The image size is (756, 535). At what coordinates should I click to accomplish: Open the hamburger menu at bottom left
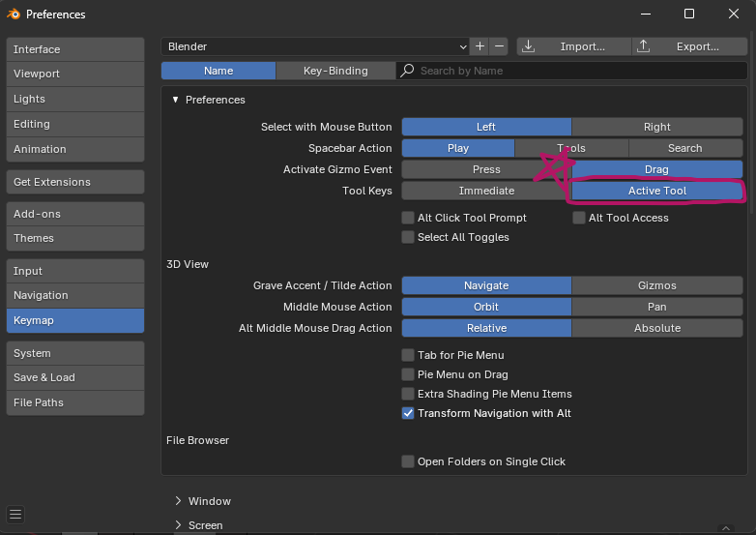(x=15, y=515)
